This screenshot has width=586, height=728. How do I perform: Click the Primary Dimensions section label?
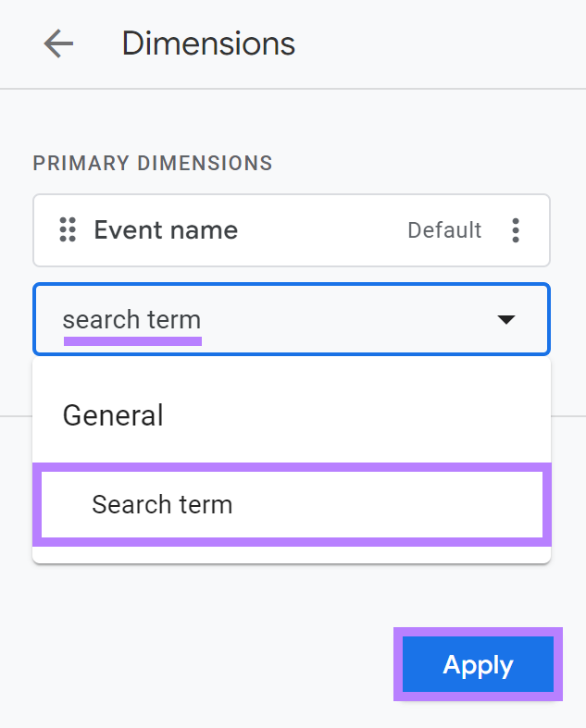(x=153, y=164)
